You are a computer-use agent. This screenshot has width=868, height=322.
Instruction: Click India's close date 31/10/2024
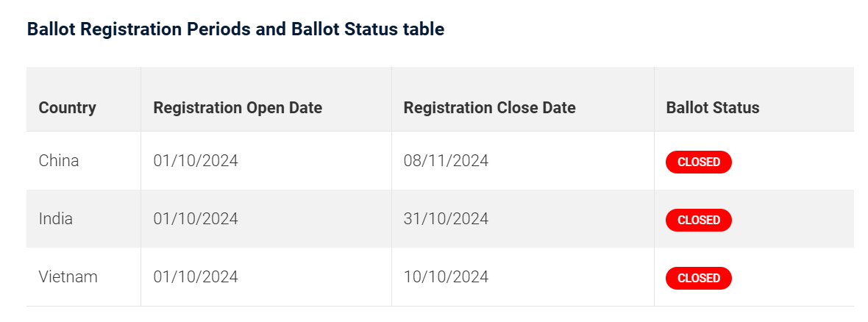[447, 219]
